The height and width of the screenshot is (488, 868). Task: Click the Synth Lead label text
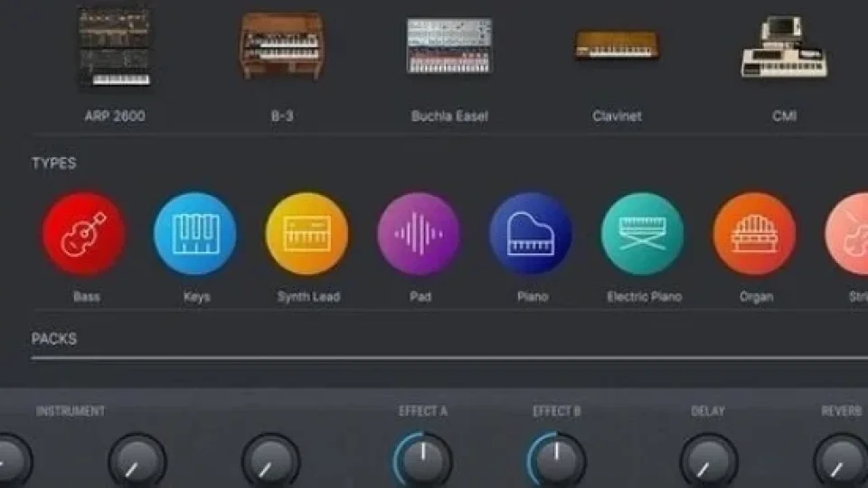point(308,296)
